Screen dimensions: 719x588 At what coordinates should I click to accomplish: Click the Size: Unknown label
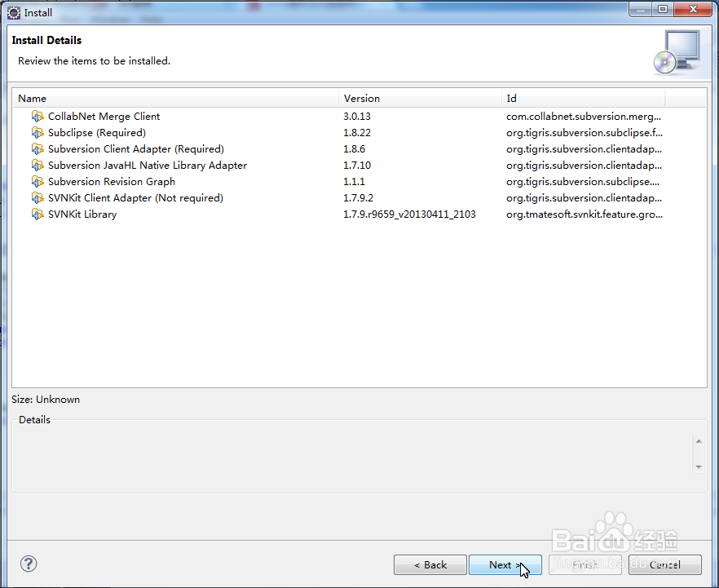46,400
